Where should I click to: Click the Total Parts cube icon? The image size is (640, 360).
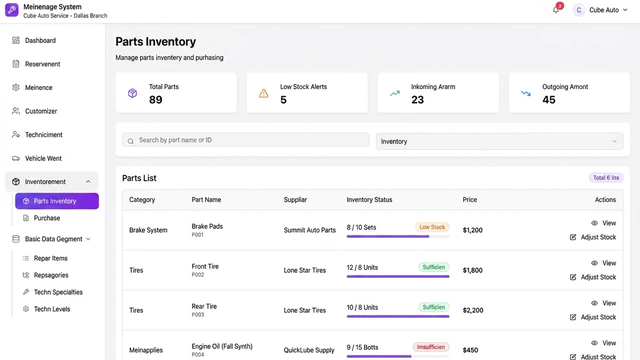pyautogui.click(x=133, y=93)
